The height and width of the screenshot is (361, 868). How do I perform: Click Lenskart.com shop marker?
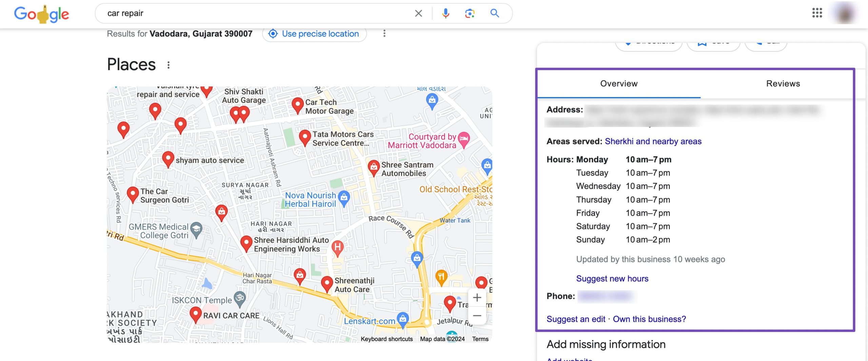tap(402, 320)
